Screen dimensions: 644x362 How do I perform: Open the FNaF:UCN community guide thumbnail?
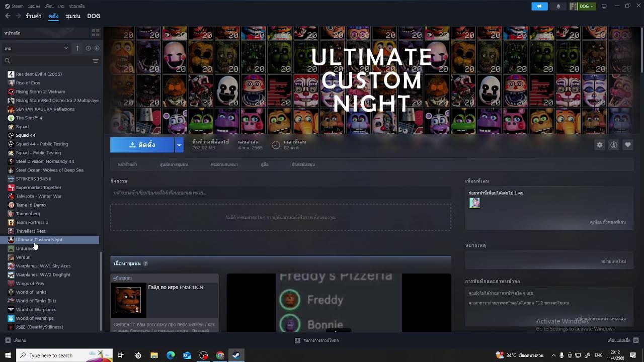click(128, 300)
